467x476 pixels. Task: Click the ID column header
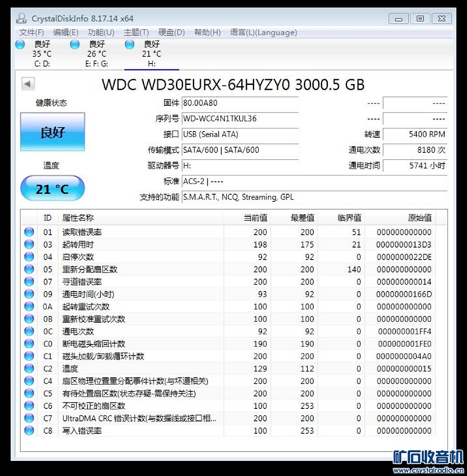click(48, 218)
